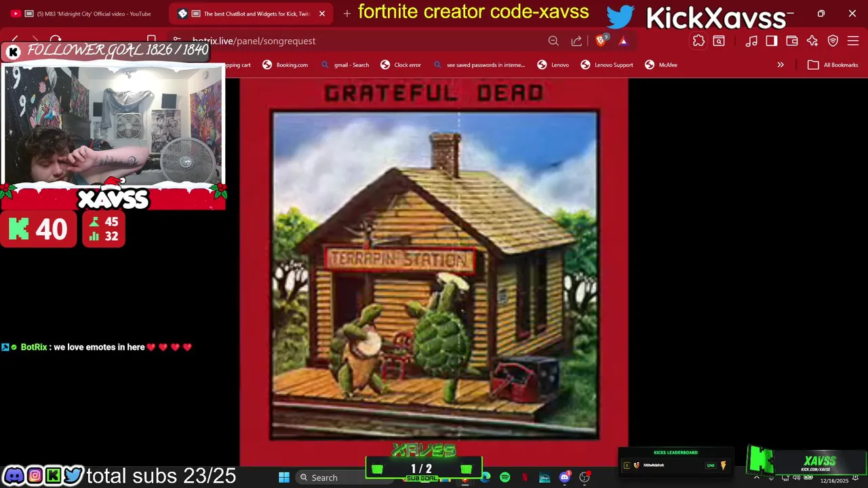
Task: Click the 'FOLLOWER GOAL 1826 / 1840' text
Action: coord(118,50)
